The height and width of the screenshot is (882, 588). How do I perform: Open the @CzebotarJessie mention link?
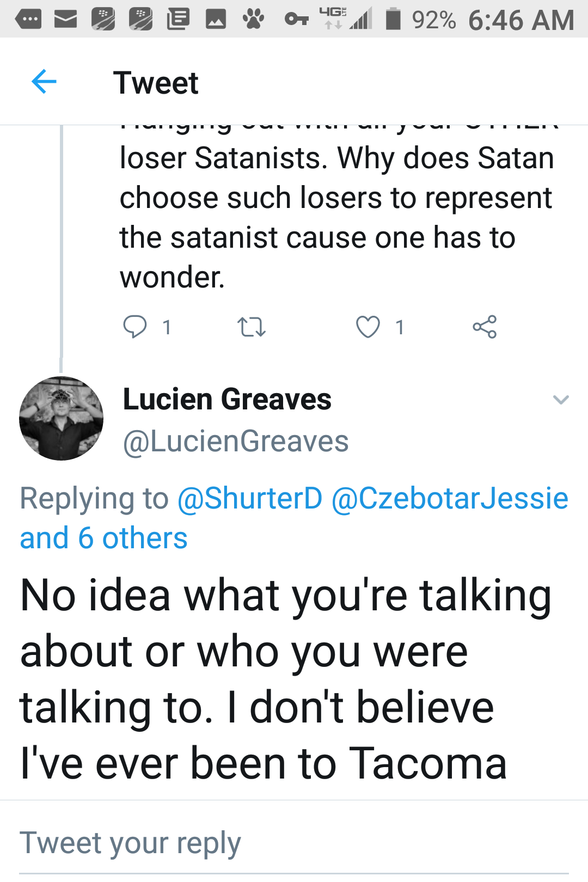(x=450, y=498)
